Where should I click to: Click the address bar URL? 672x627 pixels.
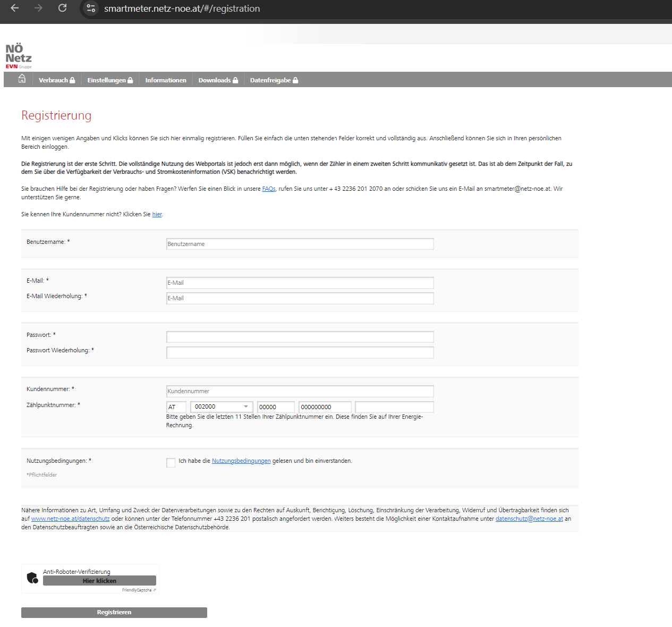click(182, 9)
